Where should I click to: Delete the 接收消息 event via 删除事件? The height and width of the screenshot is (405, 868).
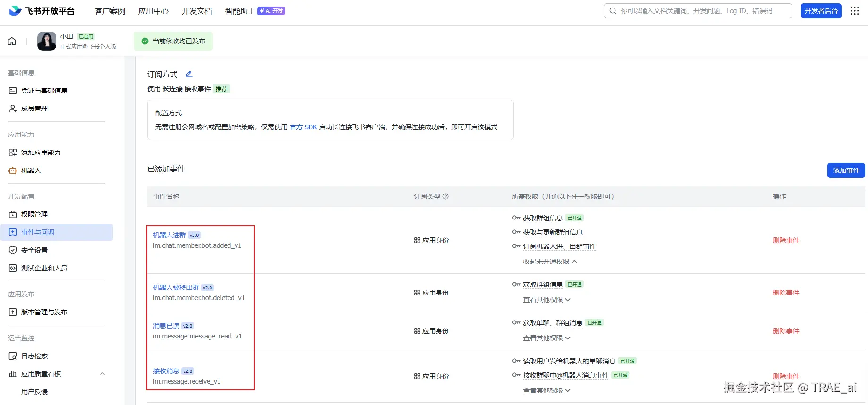click(786, 376)
